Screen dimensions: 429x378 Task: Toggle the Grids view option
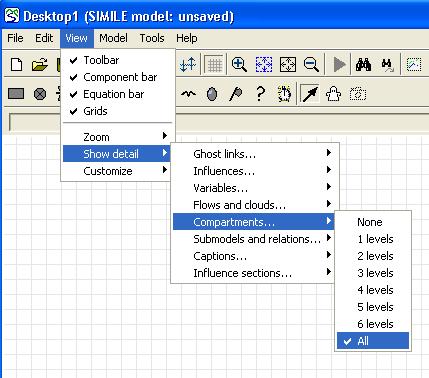pyautogui.click(x=119, y=111)
